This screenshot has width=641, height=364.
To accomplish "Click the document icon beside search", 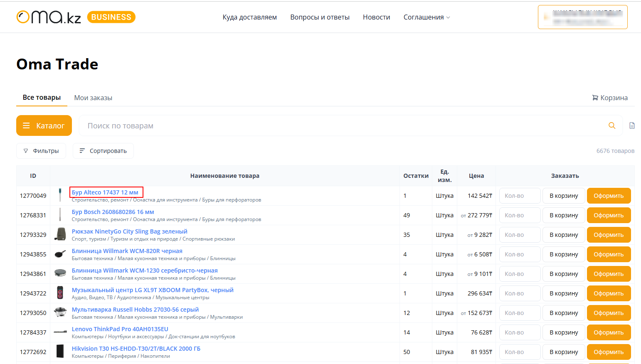I will [x=632, y=125].
